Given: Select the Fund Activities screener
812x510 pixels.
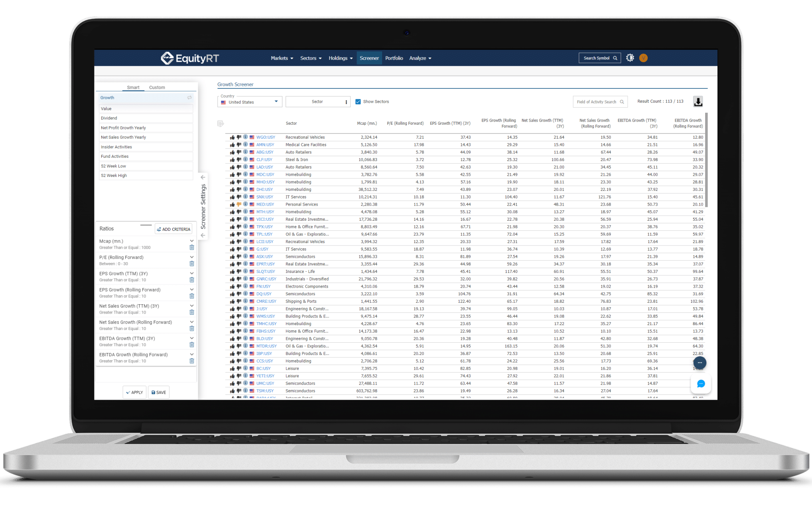Looking at the screenshot, I should pos(146,157).
